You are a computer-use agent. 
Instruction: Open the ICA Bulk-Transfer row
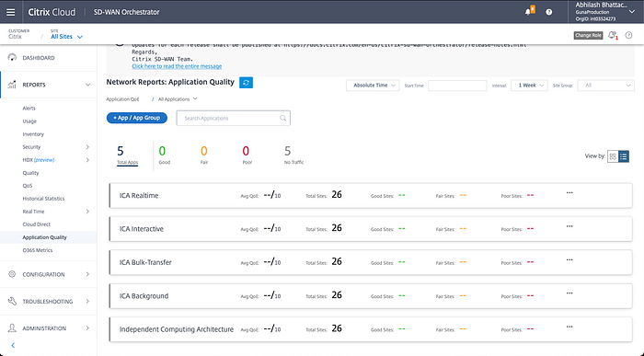(371, 262)
